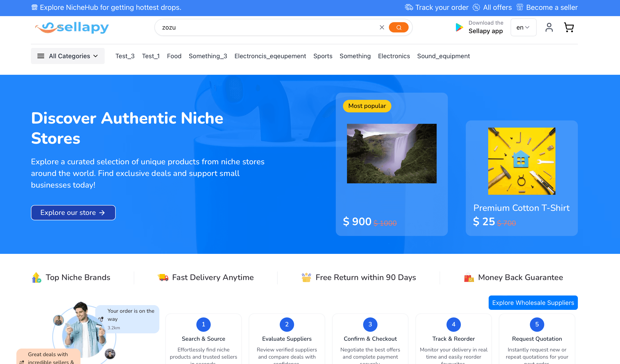The width and height of the screenshot is (620, 364).
Task: Open the language selector showing en
Action: (523, 27)
